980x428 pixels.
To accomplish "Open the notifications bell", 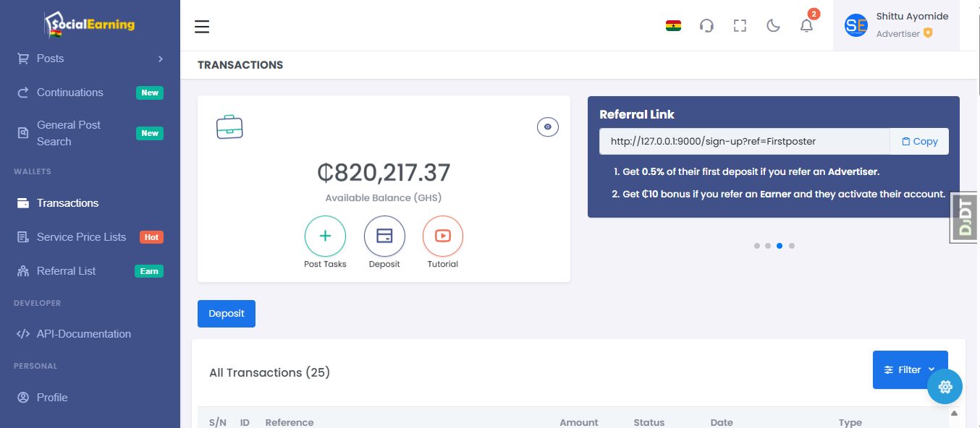I will tap(806, 26).
